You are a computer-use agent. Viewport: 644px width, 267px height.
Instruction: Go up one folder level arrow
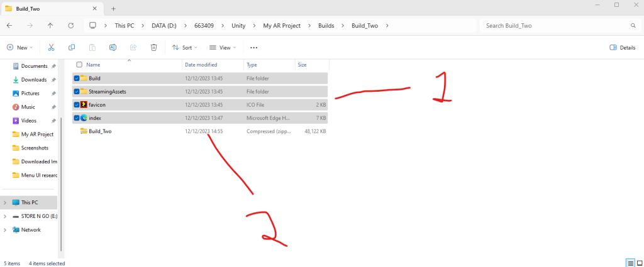point(50,26)
